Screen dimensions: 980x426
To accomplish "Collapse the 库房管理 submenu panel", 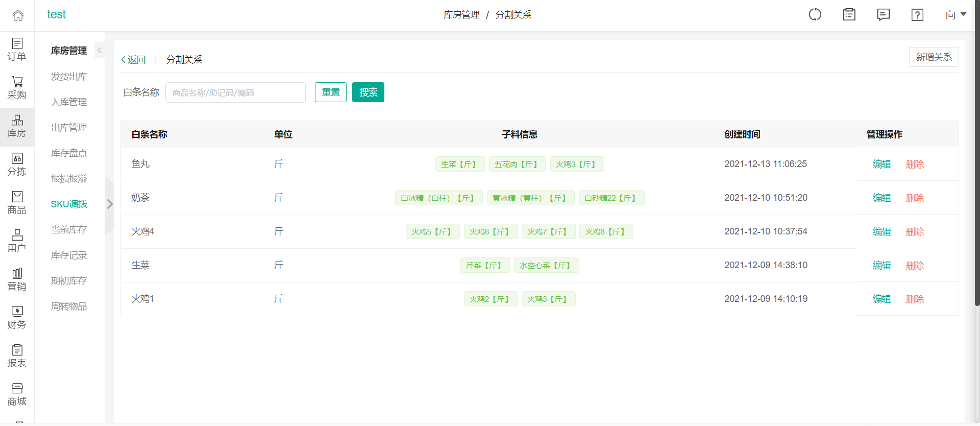I will pos(100,50).
